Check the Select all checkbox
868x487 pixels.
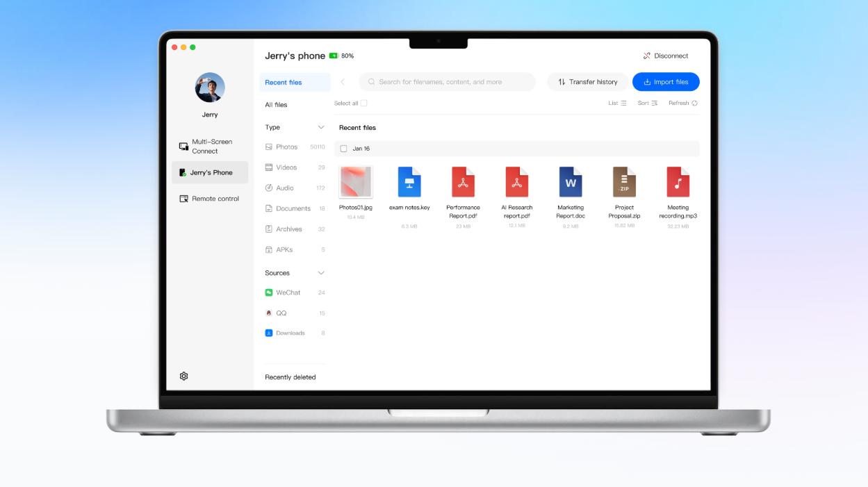tap(363, 104)
